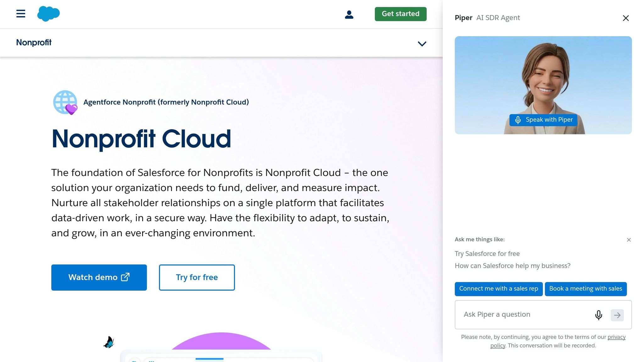The height and width of the screenshot is (362, 644).
Task: Click the microphone icon in chat input
Action: [x=599, y=315]
